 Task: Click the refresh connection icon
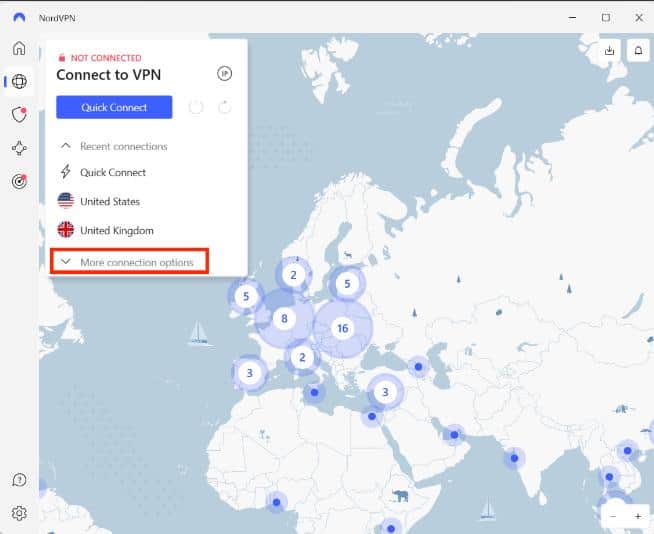(224, 107)
